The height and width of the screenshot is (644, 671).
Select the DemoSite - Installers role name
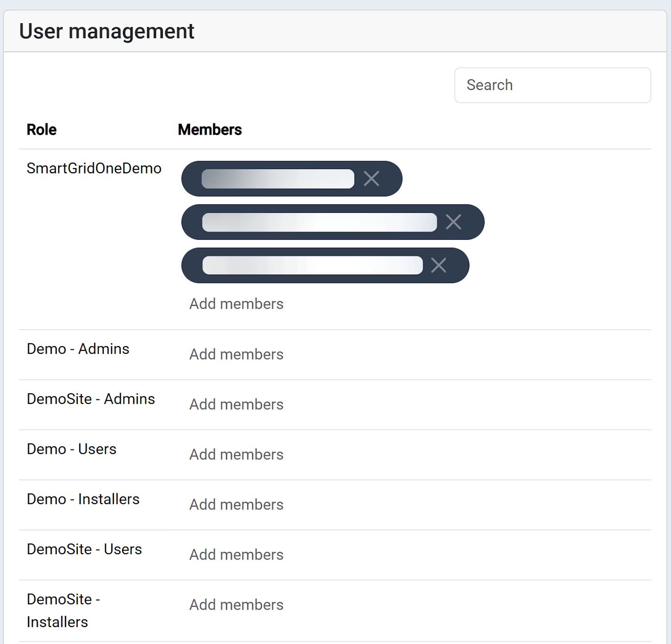pyautogui.click(x=63, y=610)
